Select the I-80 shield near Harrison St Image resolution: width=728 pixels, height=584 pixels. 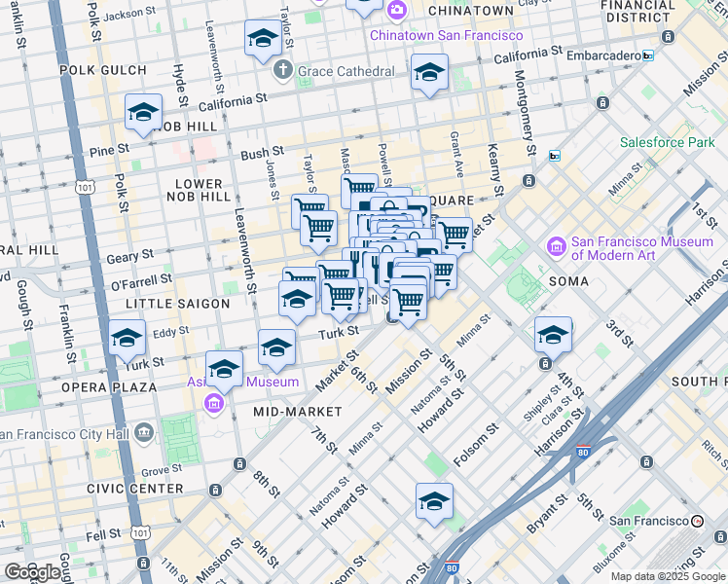click(583, 452)
